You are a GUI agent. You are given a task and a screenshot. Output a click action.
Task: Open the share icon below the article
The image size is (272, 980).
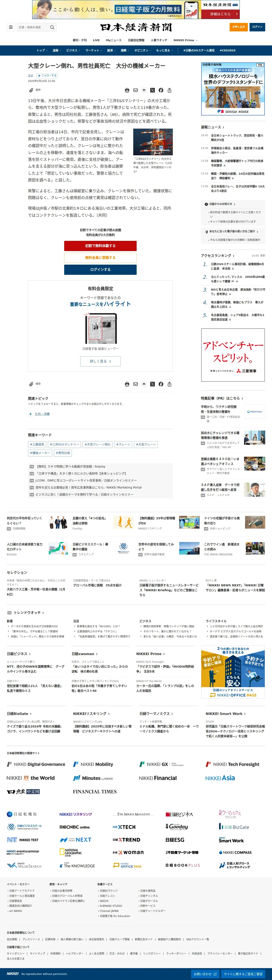pyautogui.click(x=169, y=384)
